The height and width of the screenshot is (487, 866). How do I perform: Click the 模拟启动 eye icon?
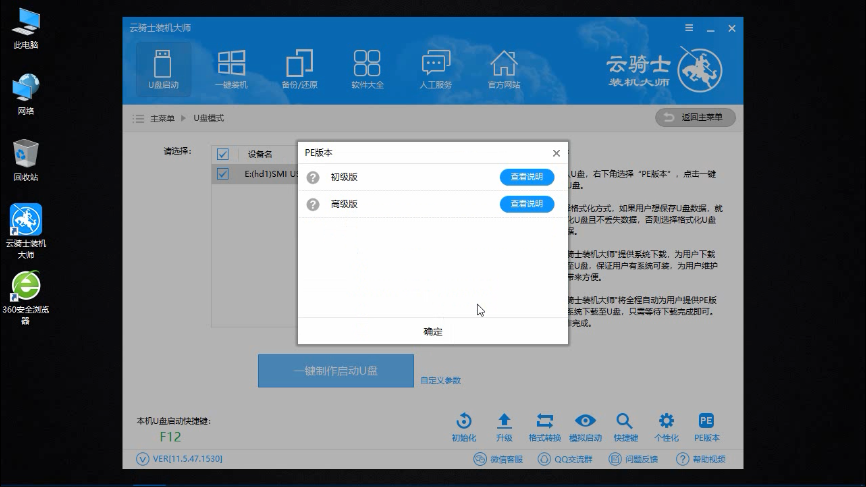point(585,427)
